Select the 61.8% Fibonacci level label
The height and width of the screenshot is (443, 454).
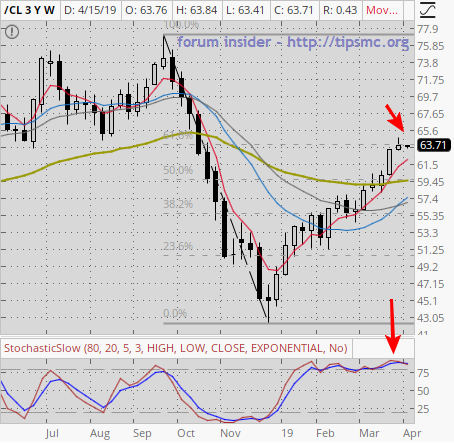(178, 135)
